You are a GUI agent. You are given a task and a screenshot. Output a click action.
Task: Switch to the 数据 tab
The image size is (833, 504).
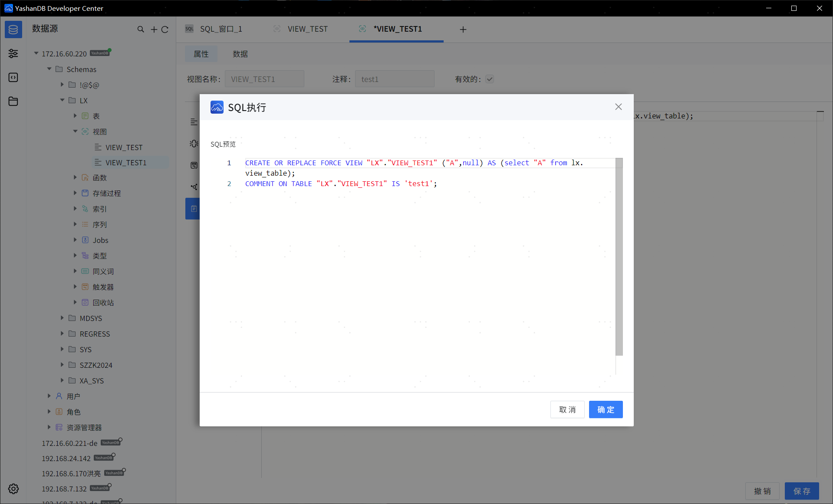tap(240, 54)
